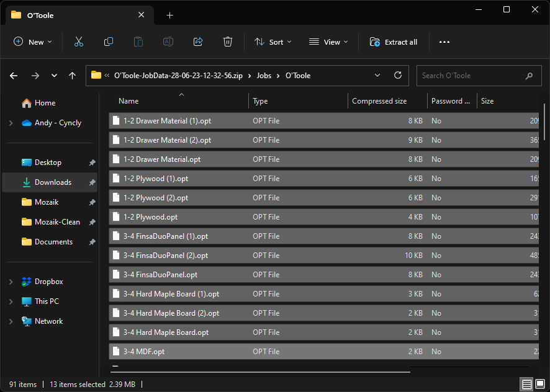Open the View dropdown menu
550x392 pixels.
click(328, 42)
